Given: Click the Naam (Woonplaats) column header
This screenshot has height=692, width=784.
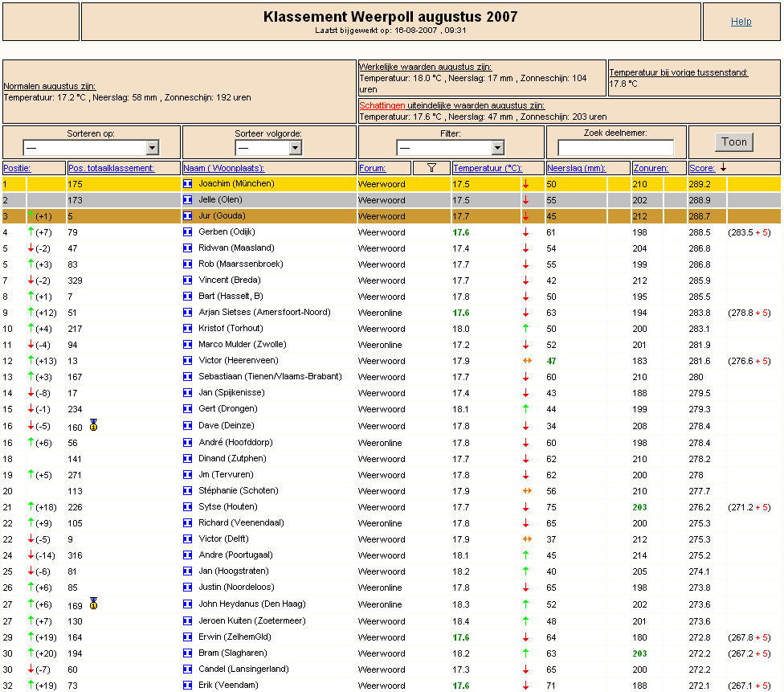Looking at the screenshot, I should pos(223,168).
